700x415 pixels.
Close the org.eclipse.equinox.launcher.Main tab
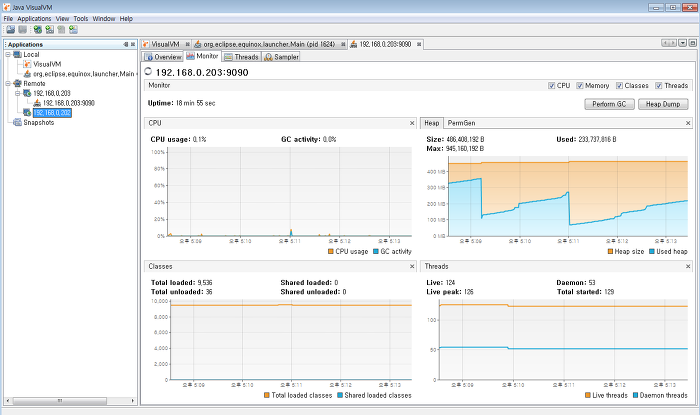coord(343,44)
